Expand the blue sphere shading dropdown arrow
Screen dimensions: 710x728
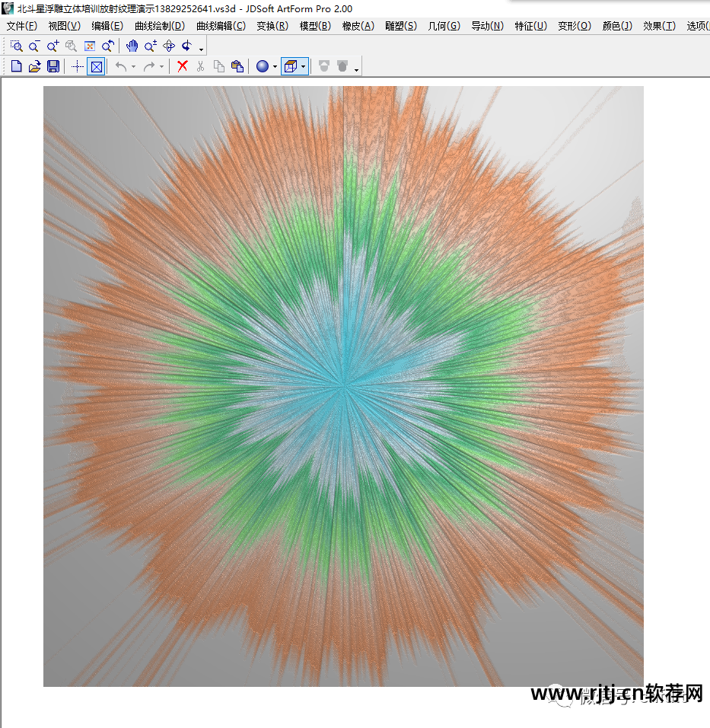pos(275,67)
